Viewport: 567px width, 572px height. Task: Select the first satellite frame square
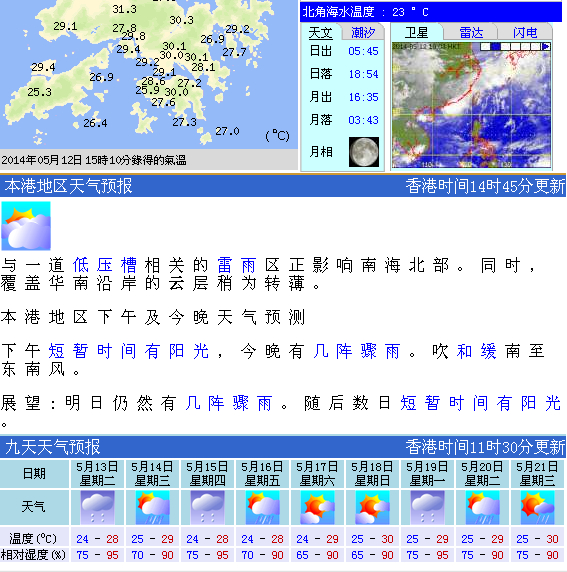coord(485,46)
